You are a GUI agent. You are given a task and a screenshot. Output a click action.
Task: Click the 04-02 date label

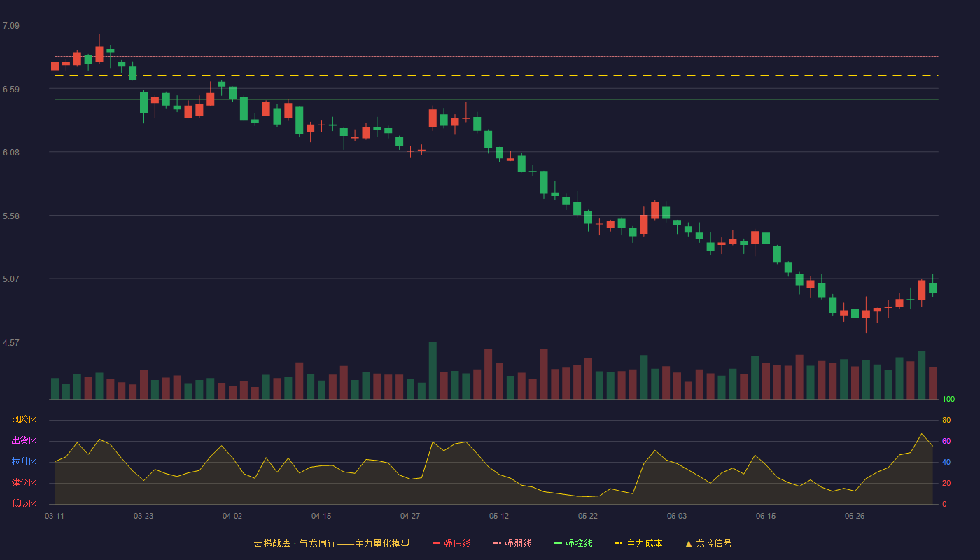[x=232, y=516]
